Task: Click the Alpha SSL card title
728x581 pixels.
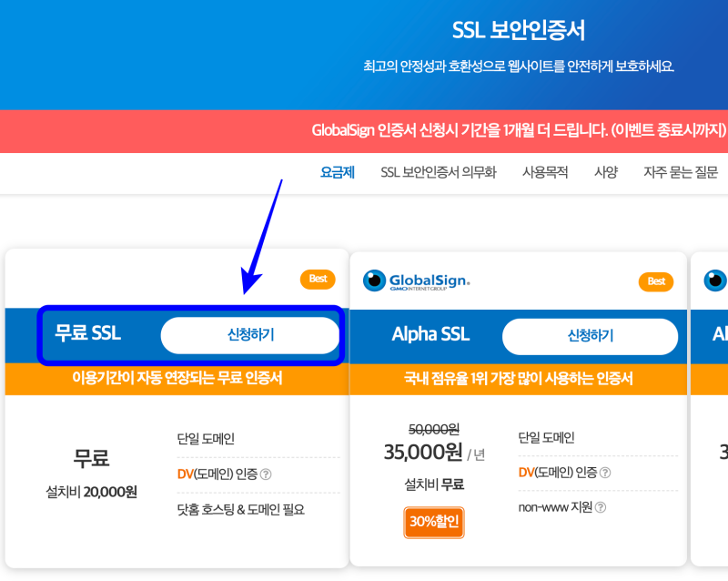Action: pos(430,334)
